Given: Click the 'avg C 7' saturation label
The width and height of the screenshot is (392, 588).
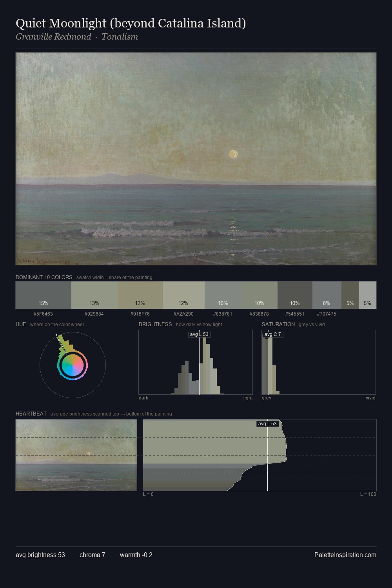Looking at the screenshot, I should pyautogui.click(x=272, y=334).
